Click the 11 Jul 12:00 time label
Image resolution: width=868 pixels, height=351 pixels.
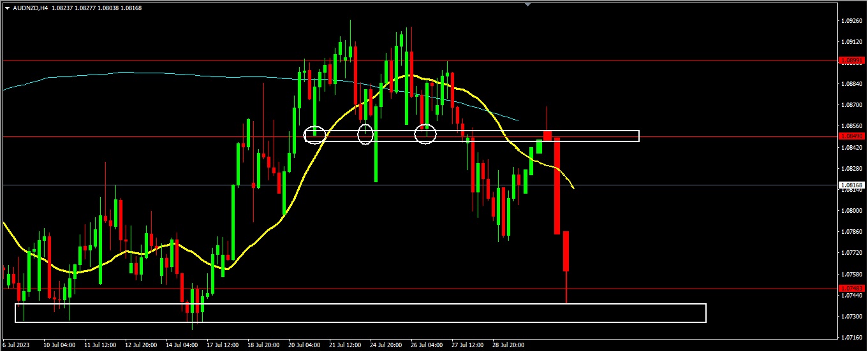[x=99, y=345]
